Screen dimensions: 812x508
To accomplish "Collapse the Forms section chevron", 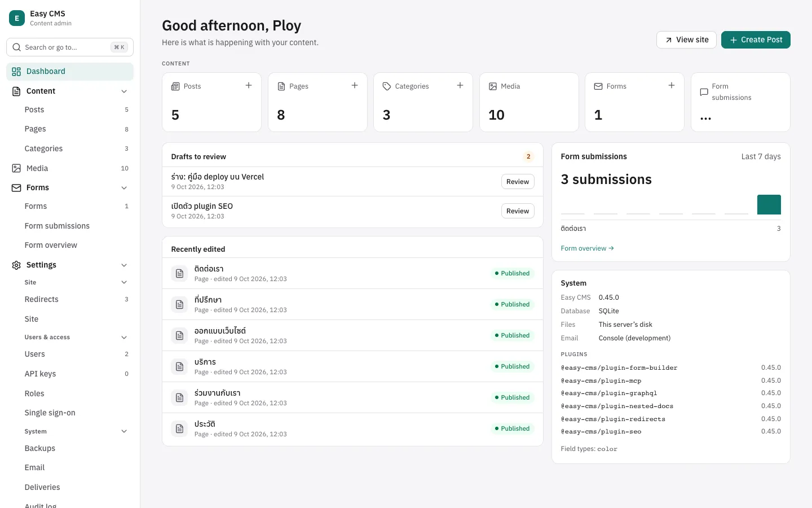I will tap(124, 188).
